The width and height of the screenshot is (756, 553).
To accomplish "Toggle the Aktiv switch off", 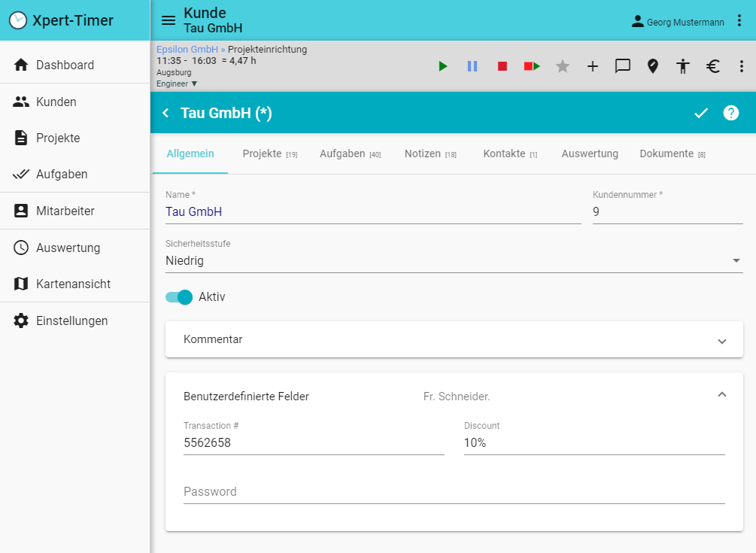I will coord(180,297).
